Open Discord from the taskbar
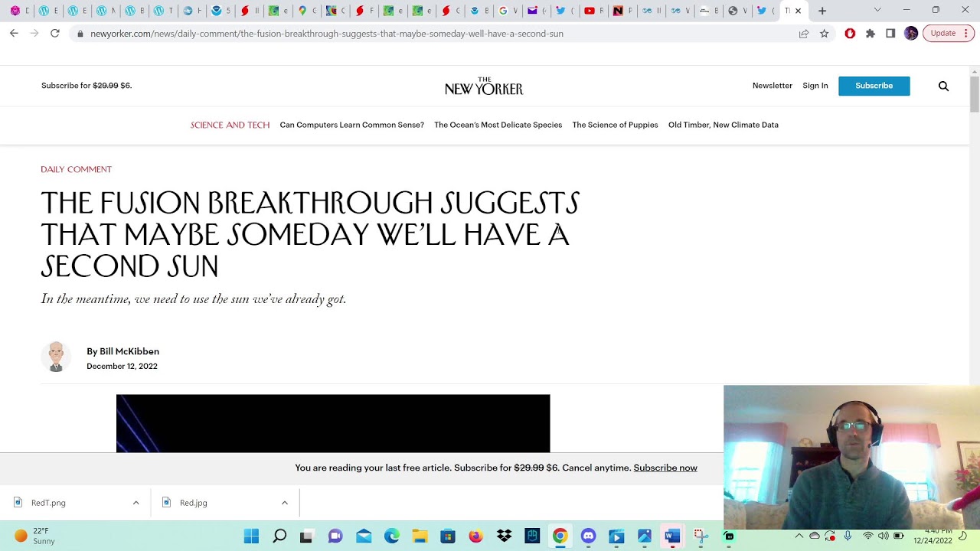Image resolution: width=980 pixels, height=551 pixels. 588,536
